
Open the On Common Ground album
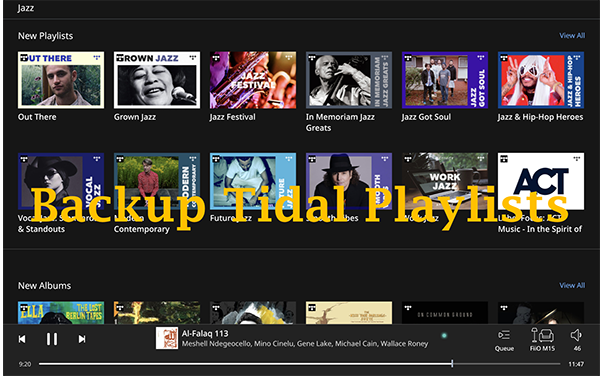pos(445,313)
